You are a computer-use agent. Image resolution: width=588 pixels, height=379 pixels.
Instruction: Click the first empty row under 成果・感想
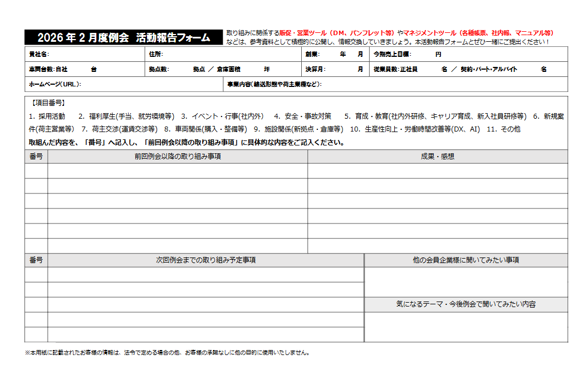pyautogui.click(x=438, y=171)
